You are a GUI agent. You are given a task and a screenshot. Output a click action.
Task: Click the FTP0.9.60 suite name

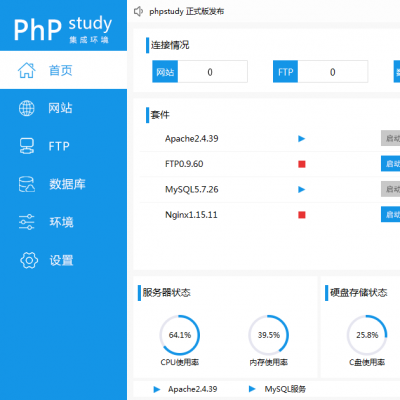(x=184, y=164)
